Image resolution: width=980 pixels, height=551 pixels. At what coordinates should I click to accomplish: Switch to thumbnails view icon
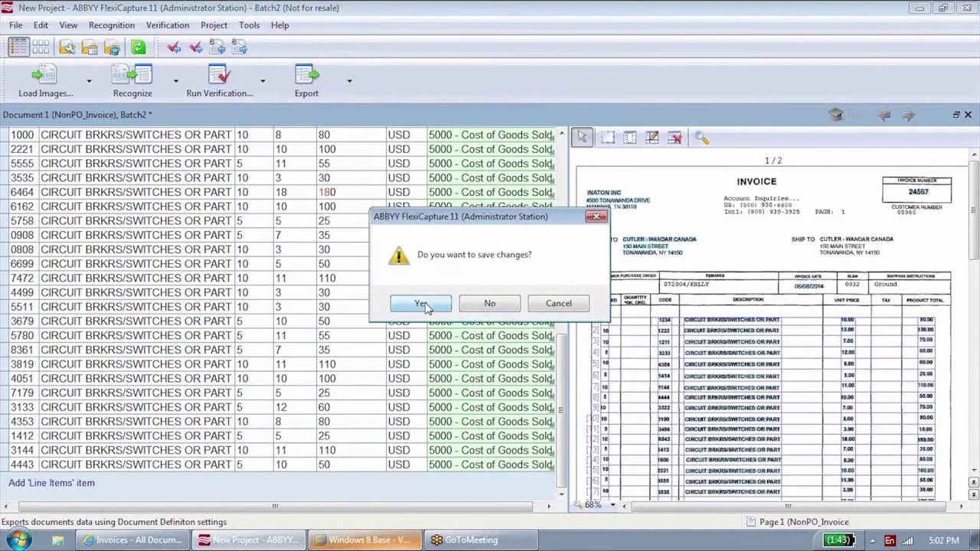tap(41, 47)
